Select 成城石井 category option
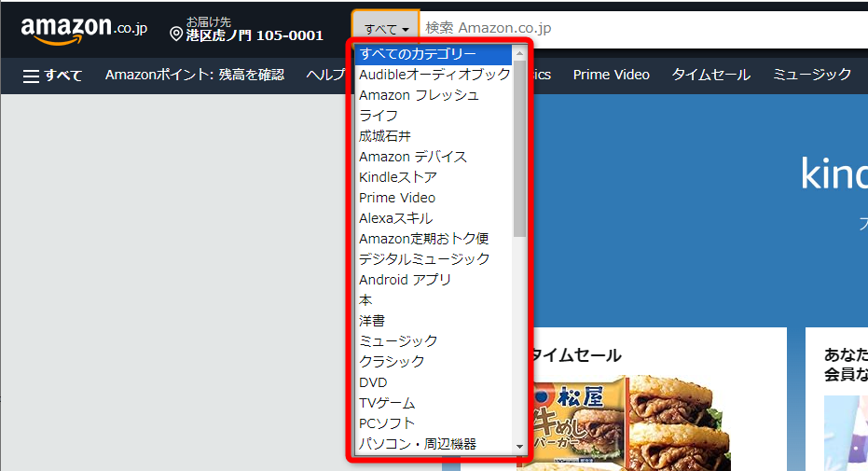868x471 pixels. click(434, 136)
